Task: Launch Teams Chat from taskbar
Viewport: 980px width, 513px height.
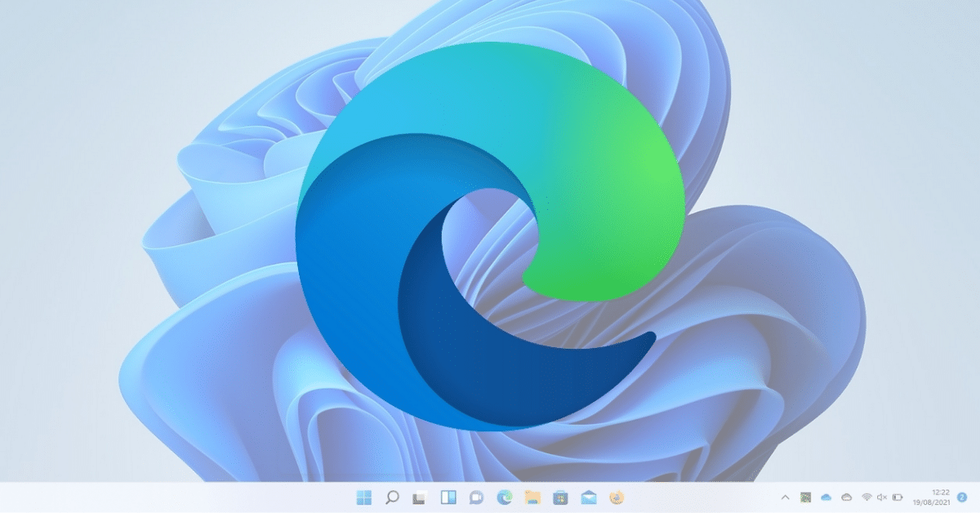Action: (x=476, y=497)
